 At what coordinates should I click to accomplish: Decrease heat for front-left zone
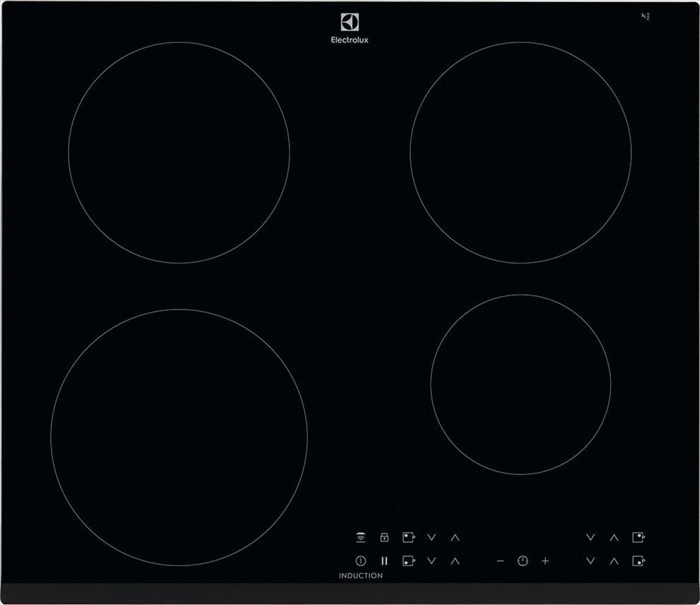click(x=431, y=561)
